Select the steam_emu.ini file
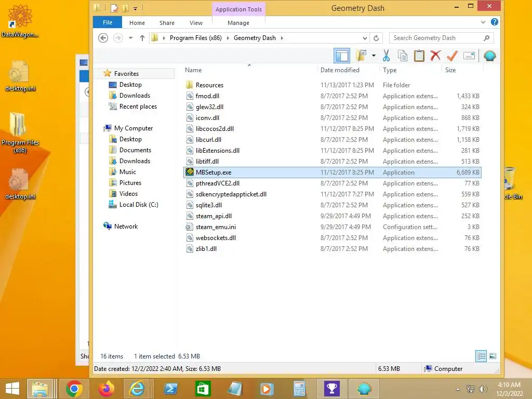Viewport: 532px width, 399px height. [x=216, y=227]
